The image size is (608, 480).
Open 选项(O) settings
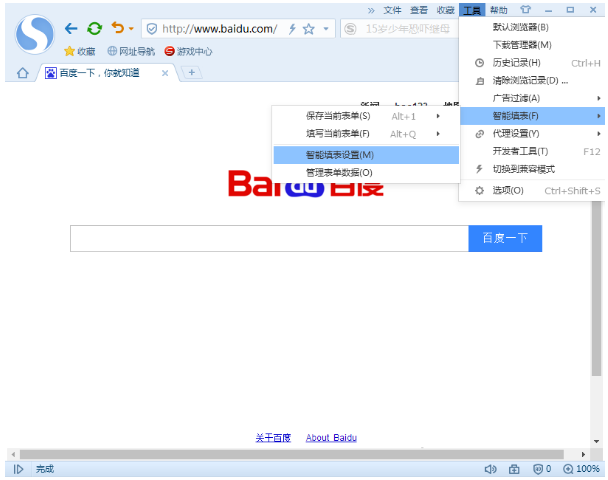click(x=532, y=190)
